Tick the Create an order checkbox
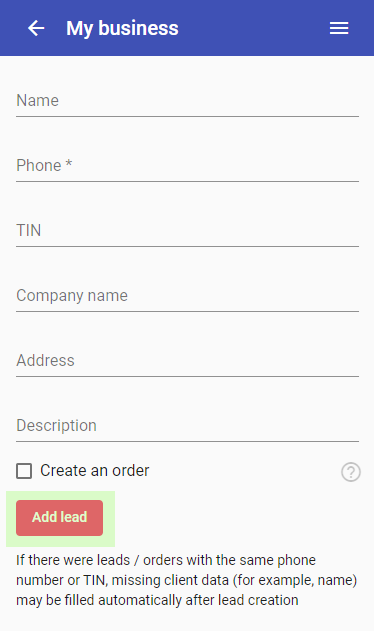This screenshot has height=631, width=374. 24,471
